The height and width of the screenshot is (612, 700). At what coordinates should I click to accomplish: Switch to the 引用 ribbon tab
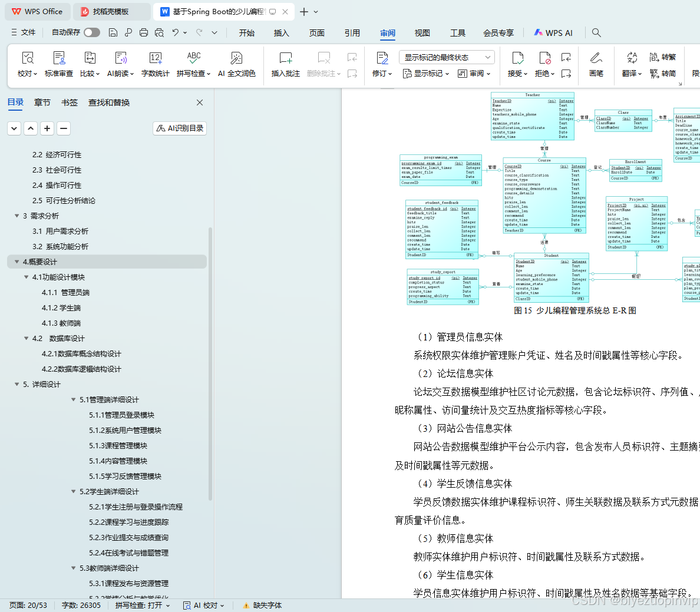(x=352, y=33)
